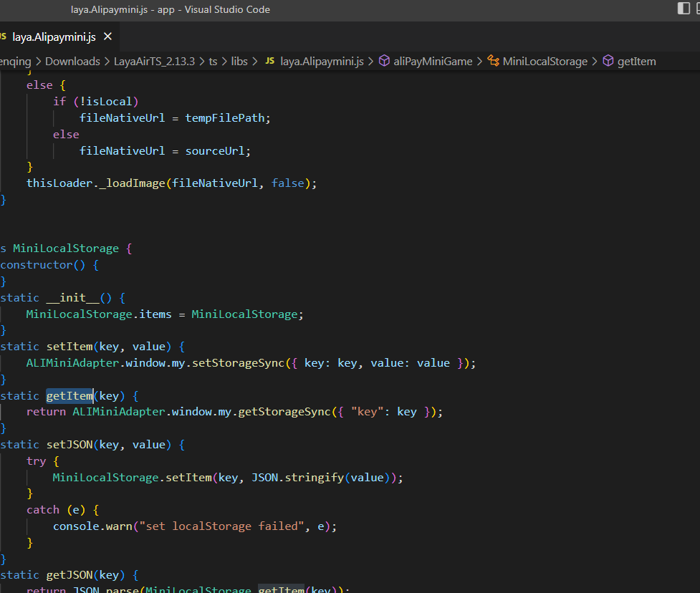Click 'setJSON' method name
This screenshot has width=700, height=593.
69,445
